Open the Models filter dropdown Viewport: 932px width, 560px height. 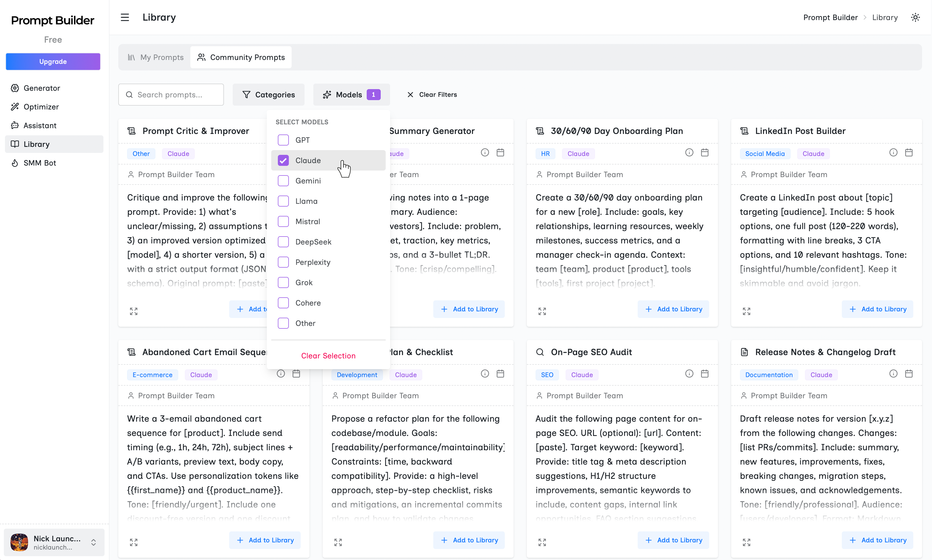pyautogui.click(x=351, y=94)
